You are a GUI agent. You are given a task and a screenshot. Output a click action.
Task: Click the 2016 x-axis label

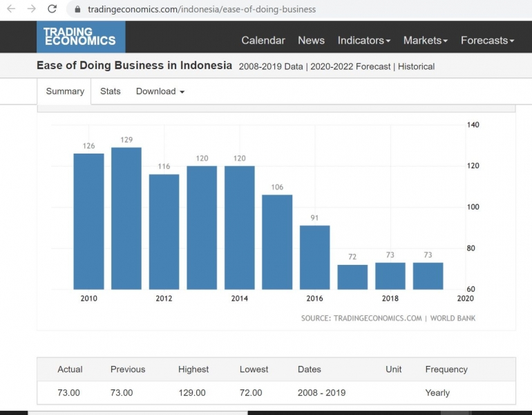[x=314, y=298]
